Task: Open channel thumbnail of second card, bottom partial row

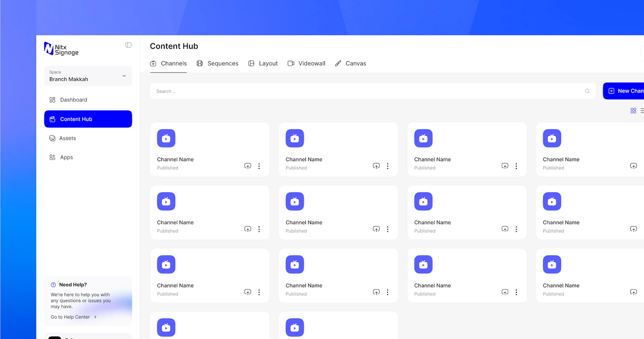Action: click(295, 327)
